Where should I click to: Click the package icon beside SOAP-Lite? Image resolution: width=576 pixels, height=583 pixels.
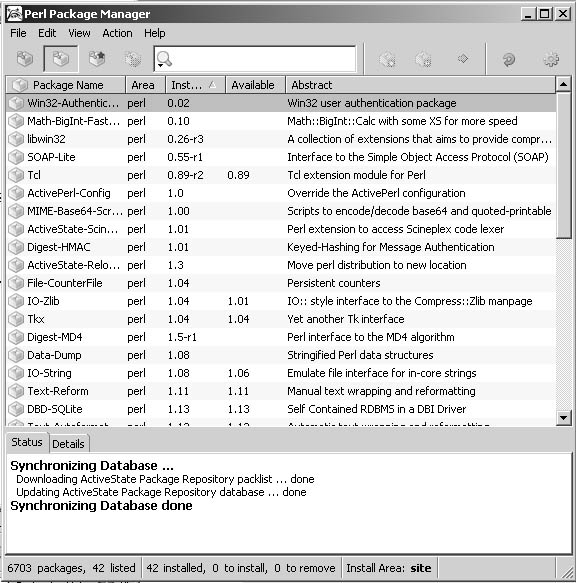coord(16,157)
